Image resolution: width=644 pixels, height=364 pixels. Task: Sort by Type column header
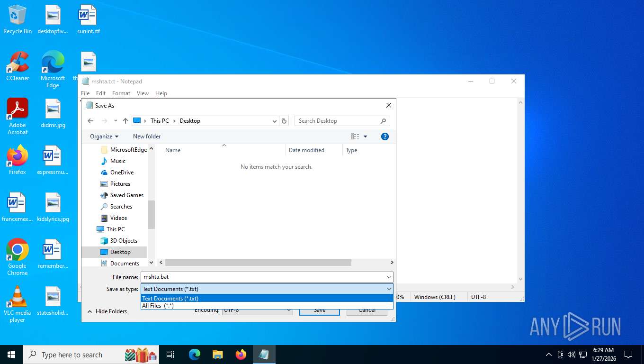point(351,150)
